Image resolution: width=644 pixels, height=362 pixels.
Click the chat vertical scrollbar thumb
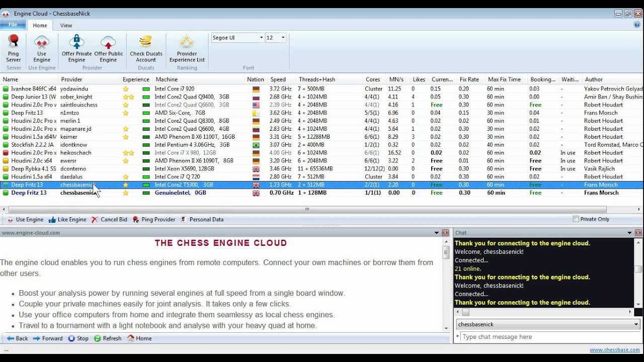638,269
